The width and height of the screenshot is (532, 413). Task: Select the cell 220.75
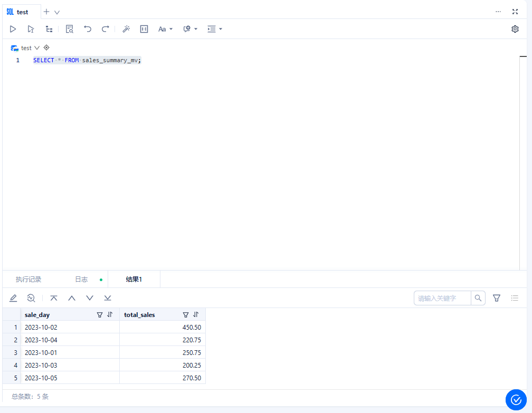[163, 340]
